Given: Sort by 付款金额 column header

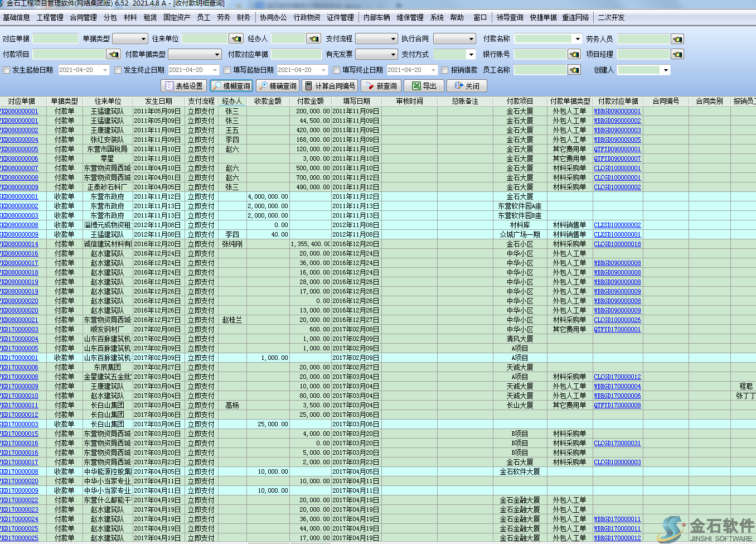Looking at the screenshot, I should click(x=310, y=101).
